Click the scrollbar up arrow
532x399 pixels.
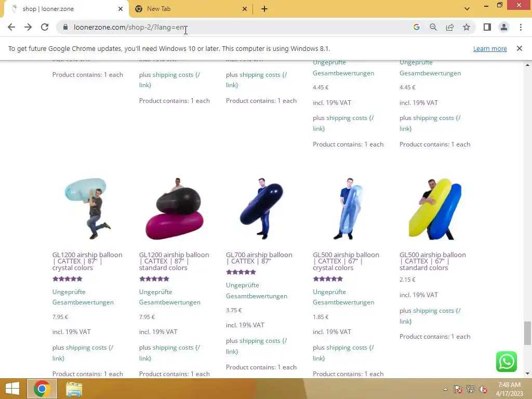527,65
